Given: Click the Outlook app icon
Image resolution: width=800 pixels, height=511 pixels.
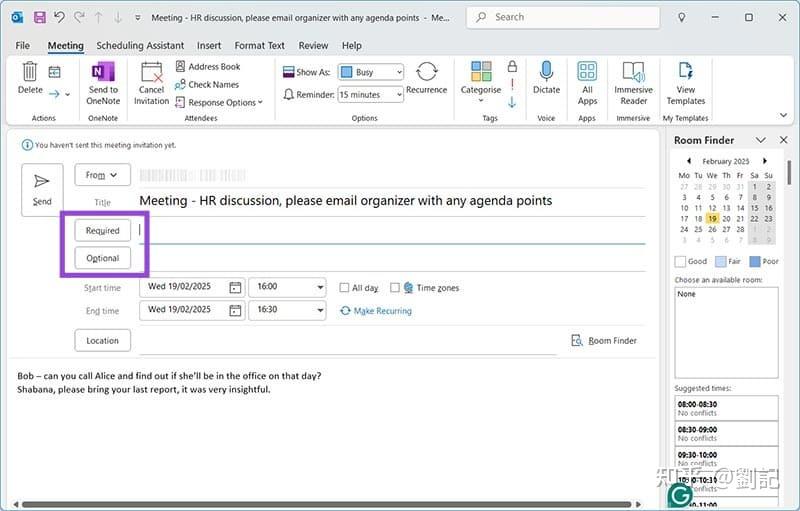Looking at the screenshot, I should pyautogui.click(x=17, y=17).
